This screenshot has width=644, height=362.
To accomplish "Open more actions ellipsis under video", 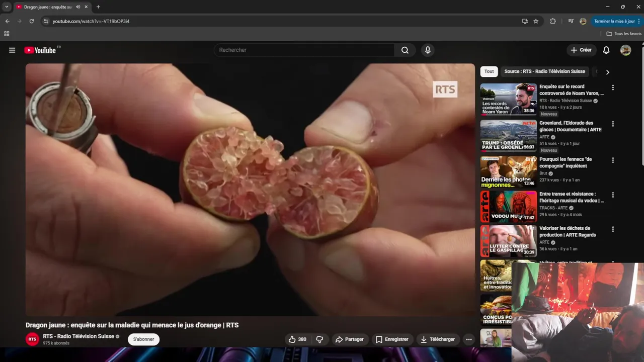I will [x=469, y=339].
